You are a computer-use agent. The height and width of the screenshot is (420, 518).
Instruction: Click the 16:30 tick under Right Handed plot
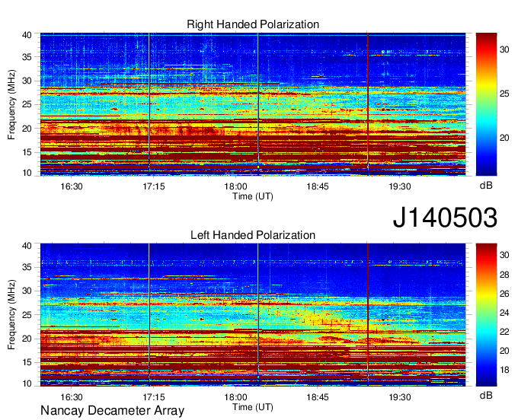pos(72,186)
